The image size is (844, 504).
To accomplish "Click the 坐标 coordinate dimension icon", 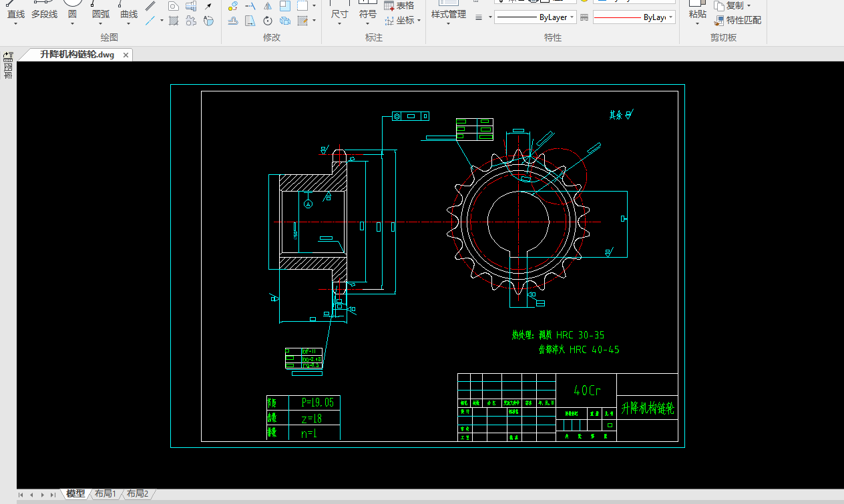I will pyautogui.click(x=389, y=21).
